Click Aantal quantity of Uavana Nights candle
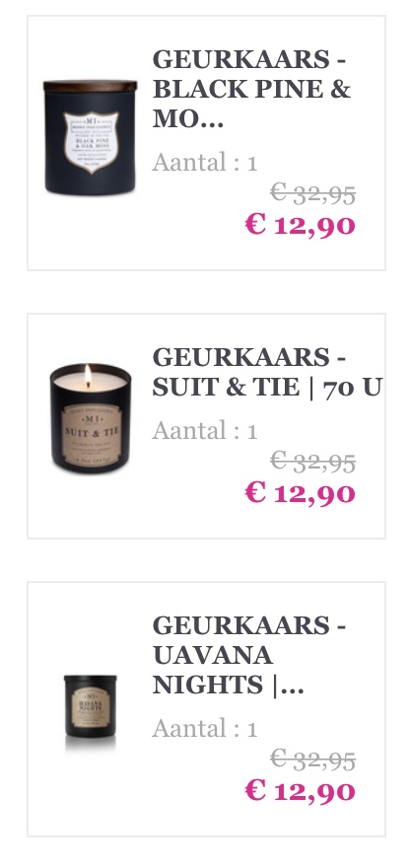The width and height of the screenshot is (410, 868). [205, 728]
